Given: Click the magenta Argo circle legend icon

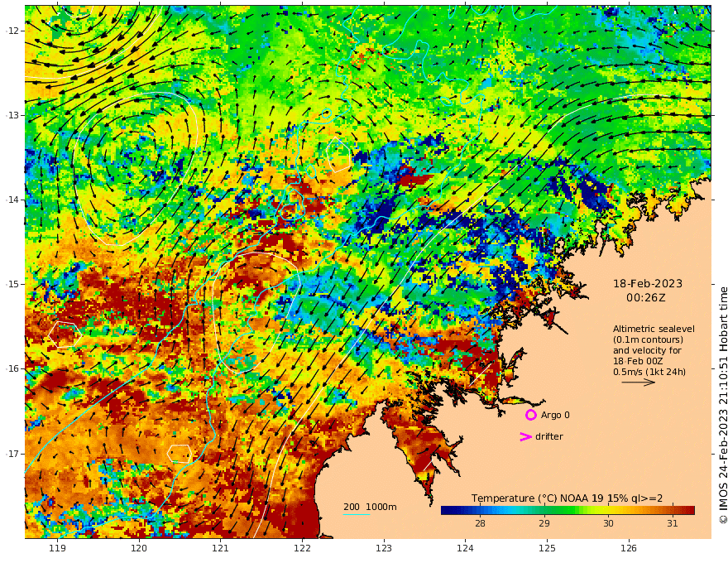Looking at the screenshot, I should coord(530,415).
